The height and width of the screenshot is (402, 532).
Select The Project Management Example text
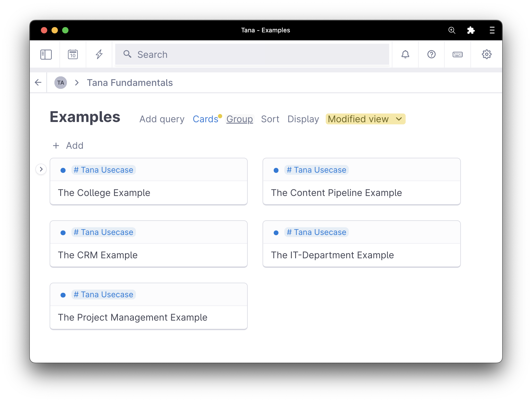point(132,317)
